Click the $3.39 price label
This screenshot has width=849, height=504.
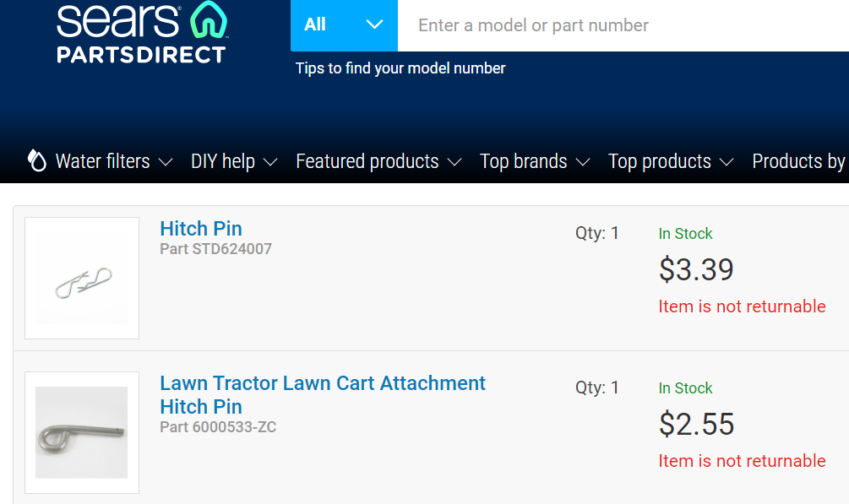pyautogui.click(x=696, y=270)
